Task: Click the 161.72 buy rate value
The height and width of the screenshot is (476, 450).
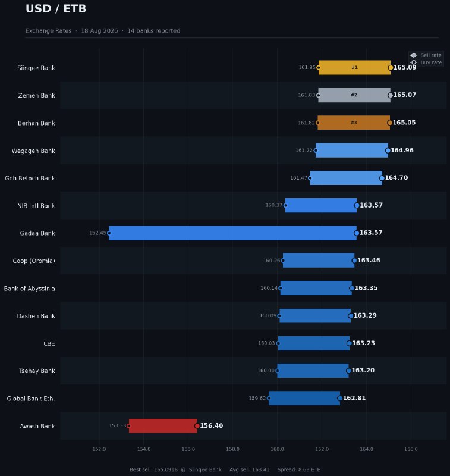Action: click(304, 151)
